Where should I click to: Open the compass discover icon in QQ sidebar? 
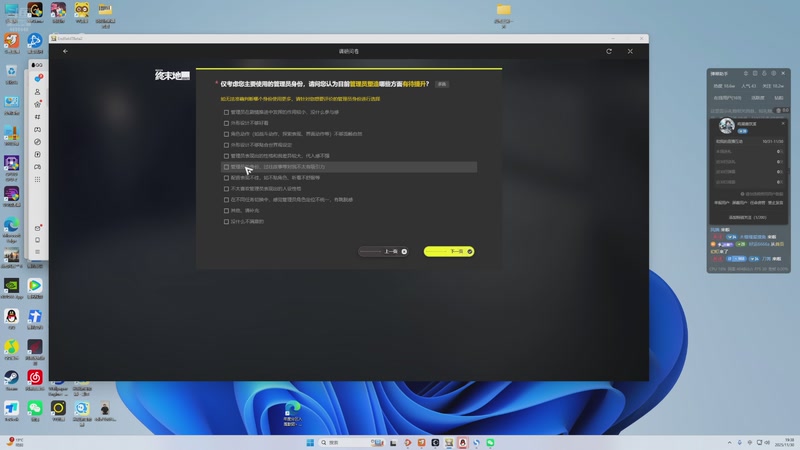tap(37, 142)
